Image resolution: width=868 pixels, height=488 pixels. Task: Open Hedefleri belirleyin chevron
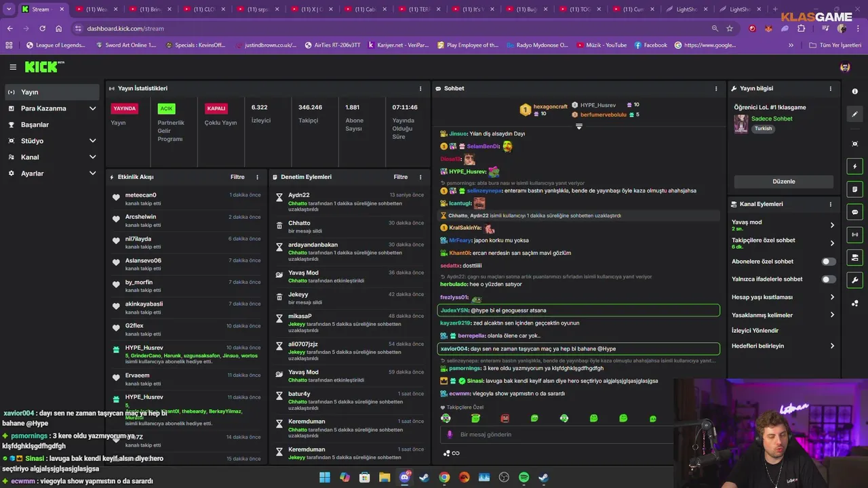point(832,346)
